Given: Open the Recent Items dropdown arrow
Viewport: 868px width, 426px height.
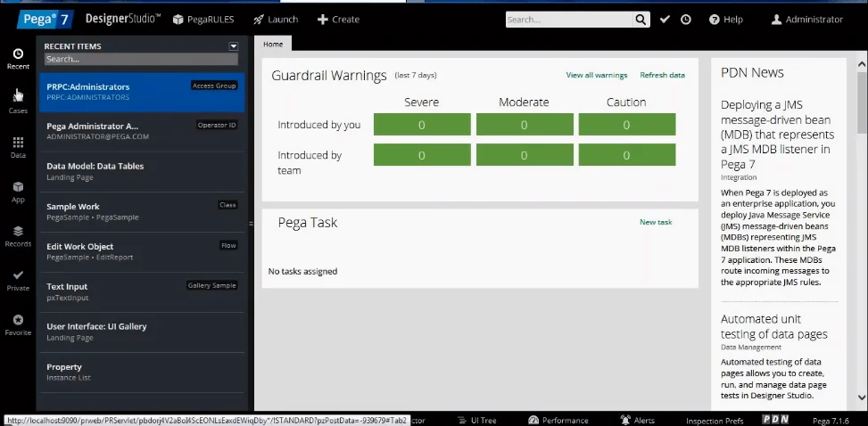Looking at the screenshot, I should (234, 46).
